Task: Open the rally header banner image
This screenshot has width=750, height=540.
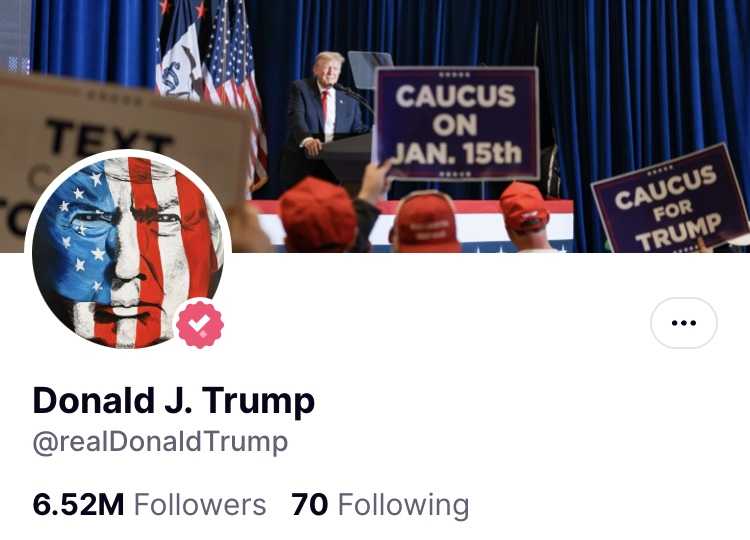Action: [375, 126]
